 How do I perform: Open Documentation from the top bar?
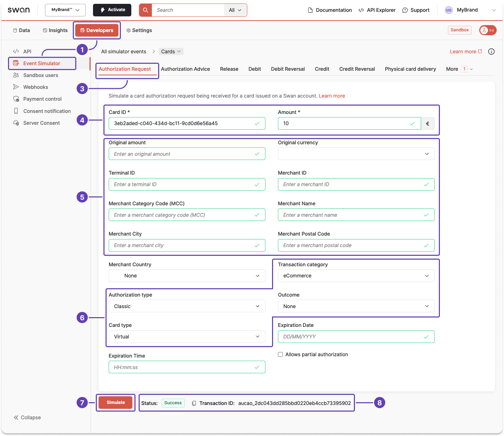point(329,10)
